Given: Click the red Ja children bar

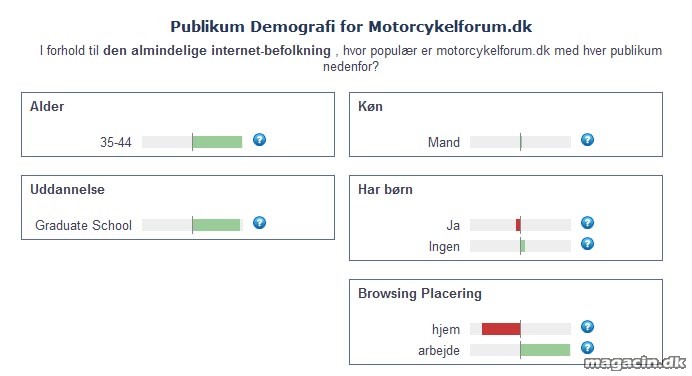Looking at the screenshot, I should click(x=518, y=225).
